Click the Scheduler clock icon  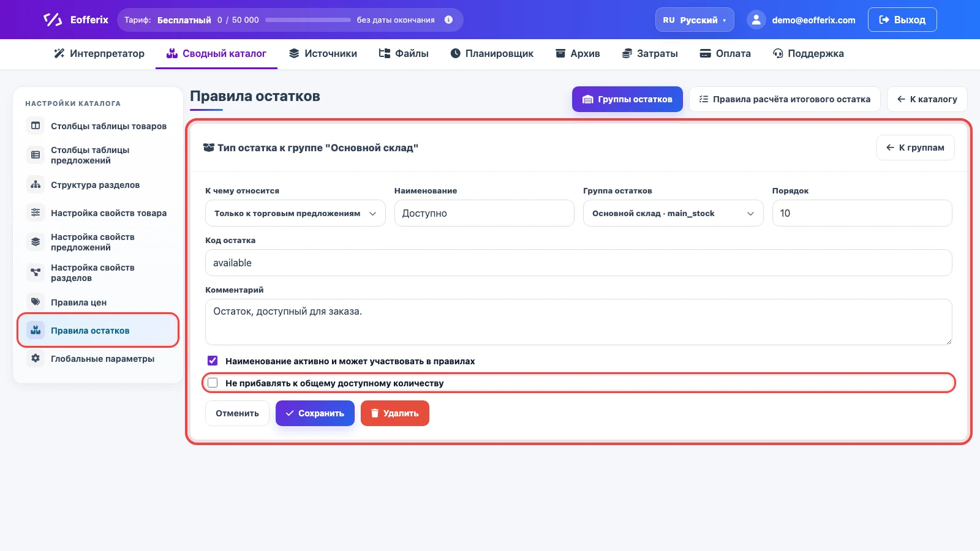coord(455,53)
